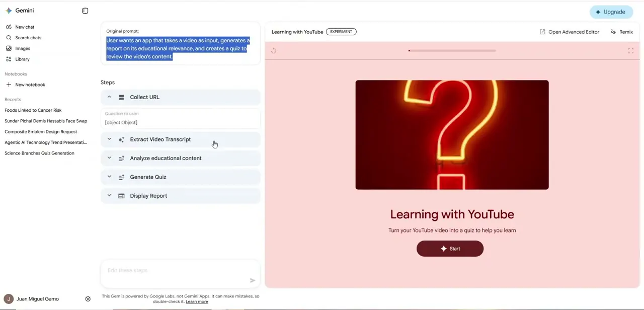Viewport: 644px width, 310px height.
Task: Click the Analyze educational content step icon
Action: [x=121, y=158]
